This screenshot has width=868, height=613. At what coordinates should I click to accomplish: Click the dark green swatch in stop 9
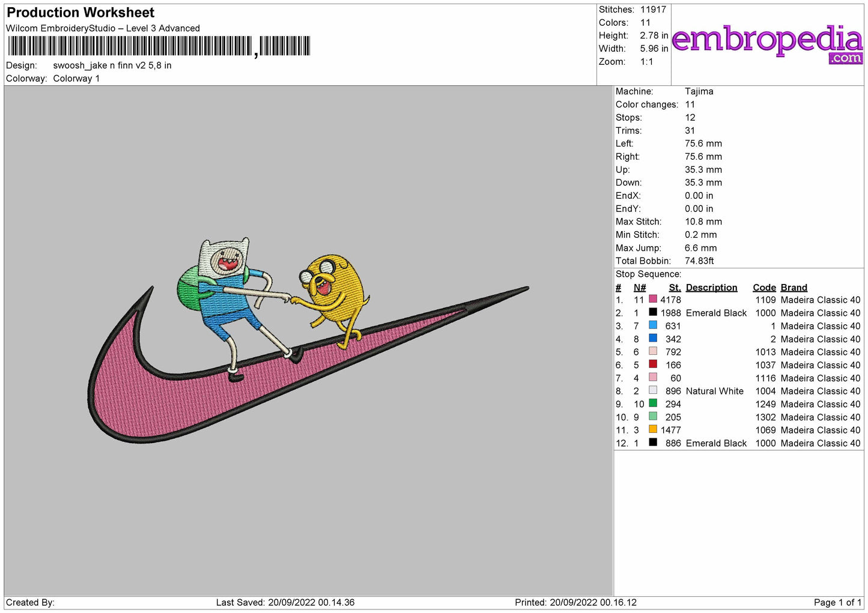coord(653,403)
